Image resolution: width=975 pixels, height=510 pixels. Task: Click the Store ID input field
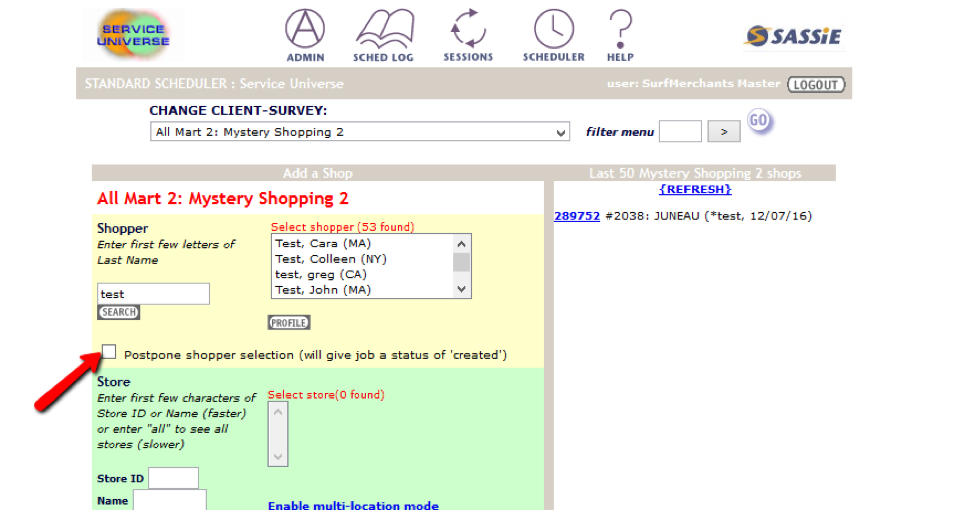(x=173, y=478)
